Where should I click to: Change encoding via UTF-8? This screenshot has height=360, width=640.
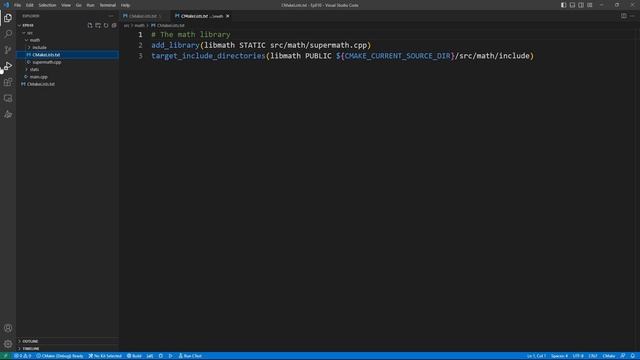578,356
